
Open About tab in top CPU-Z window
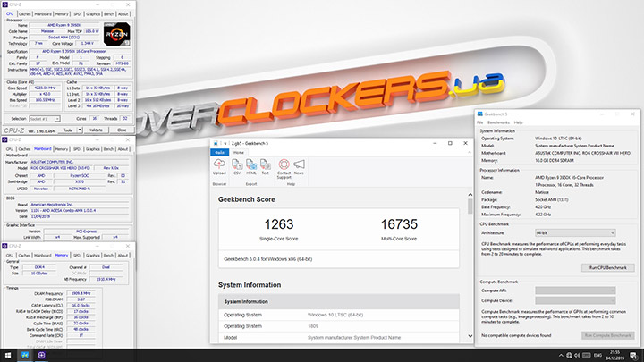pos(123,14)
